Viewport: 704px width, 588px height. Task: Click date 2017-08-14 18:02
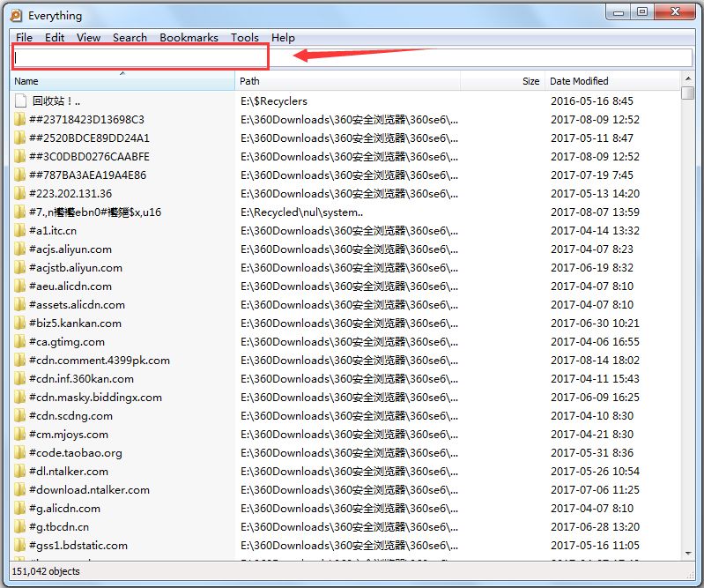click(595, 361)
